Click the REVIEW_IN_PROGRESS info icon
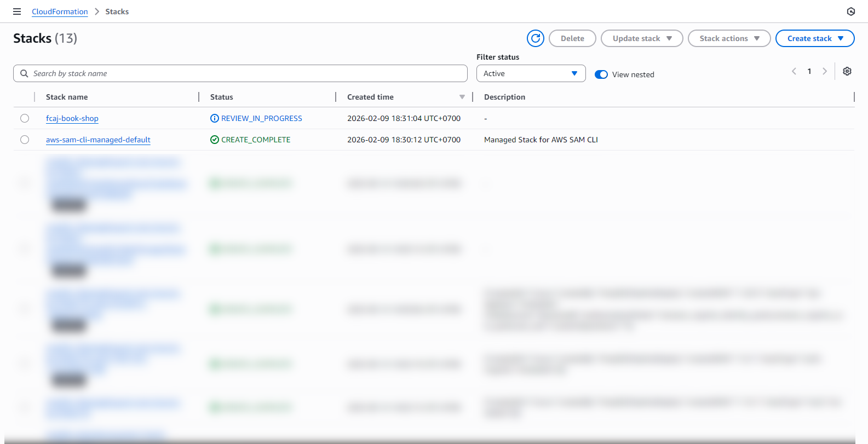 (215, 118)
